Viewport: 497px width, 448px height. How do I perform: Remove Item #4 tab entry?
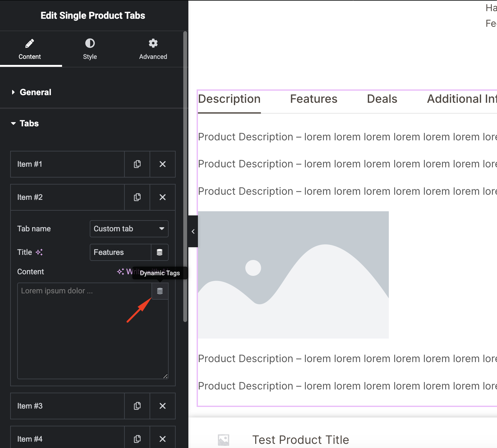click(163, 439)
